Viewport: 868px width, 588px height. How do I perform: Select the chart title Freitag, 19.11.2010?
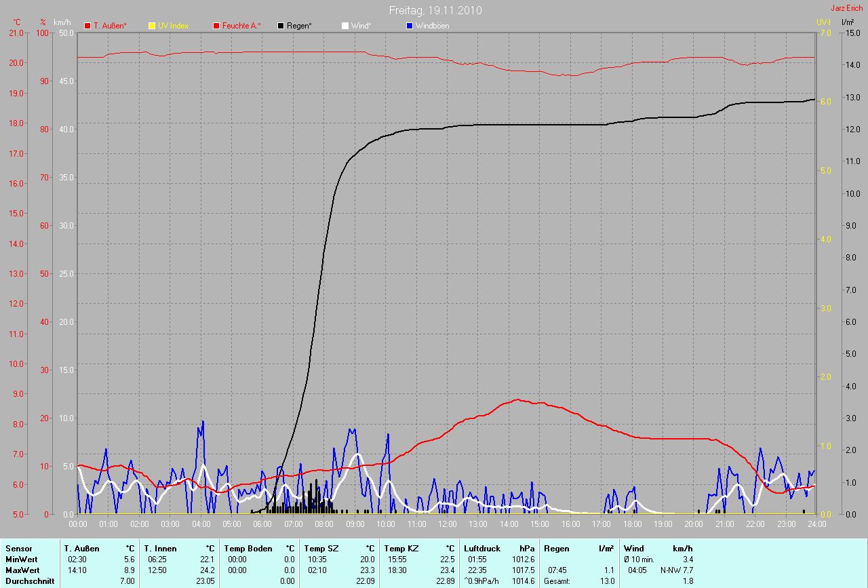pos(435,11)
